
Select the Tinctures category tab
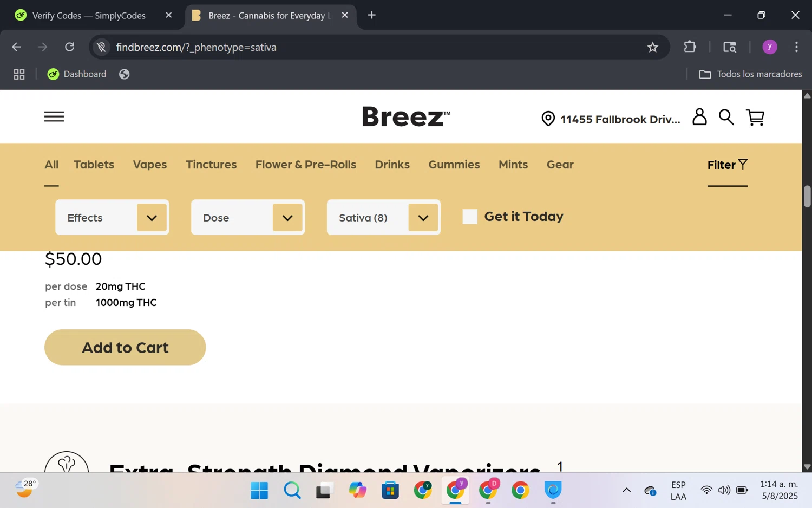(x=211, y=165)
